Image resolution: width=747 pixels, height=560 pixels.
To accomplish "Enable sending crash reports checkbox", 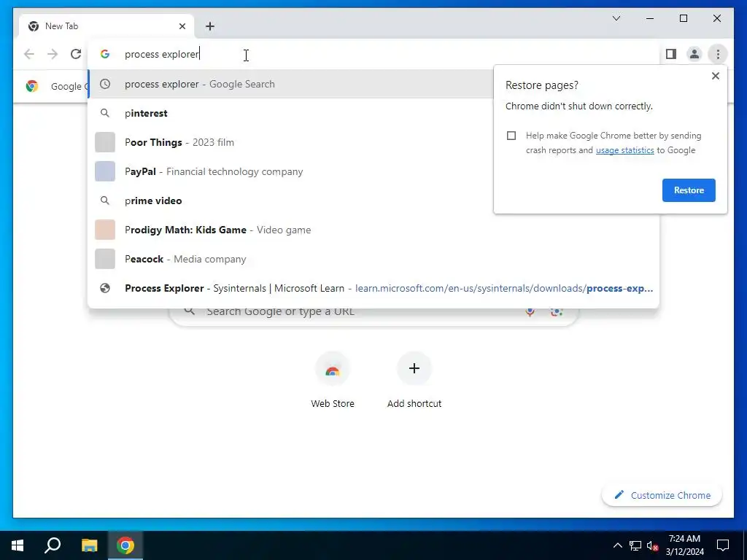I will point(511,136).
